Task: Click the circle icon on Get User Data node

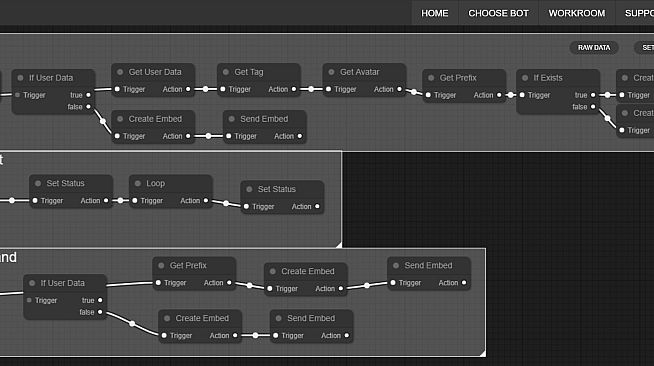Action: pyautogui.click(x=120, y=72)
